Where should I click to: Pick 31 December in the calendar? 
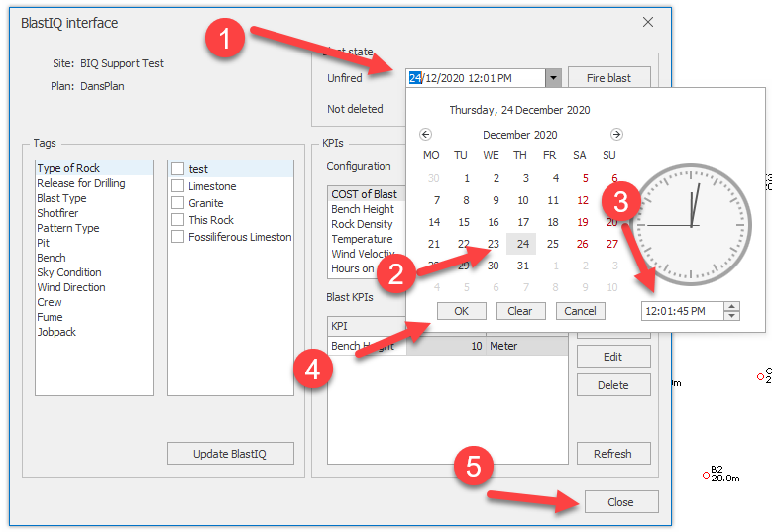pyautogui.click(x=523, y=266)
